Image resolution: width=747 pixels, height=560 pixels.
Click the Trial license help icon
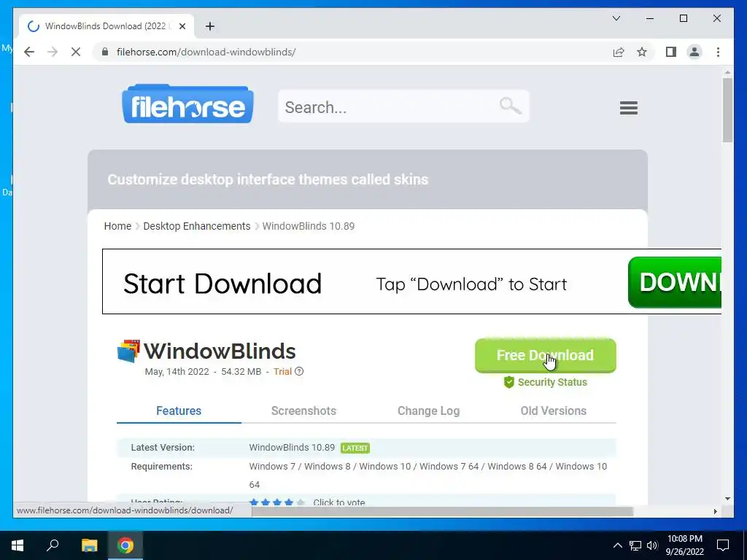coord(299,371)
